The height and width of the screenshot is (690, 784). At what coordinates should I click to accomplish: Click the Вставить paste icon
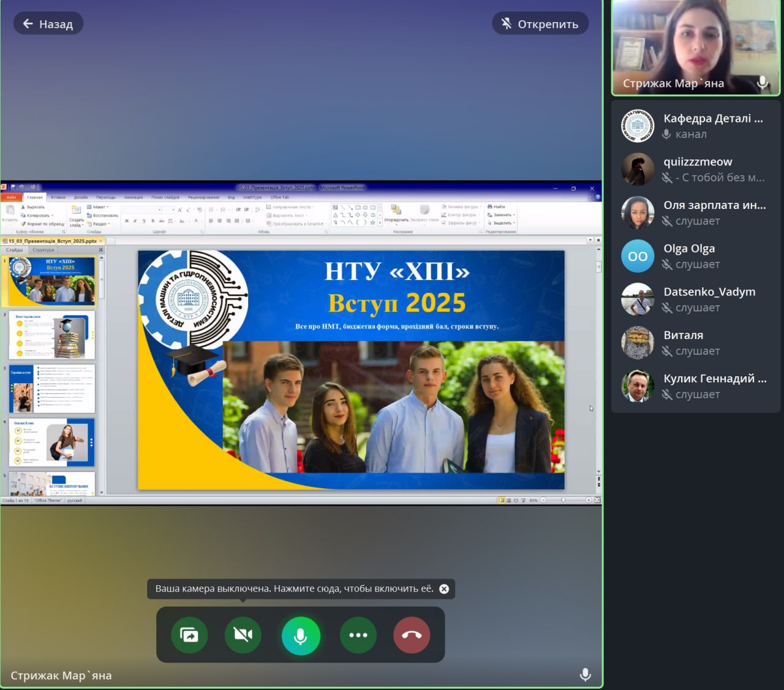(x=10, y=210)
